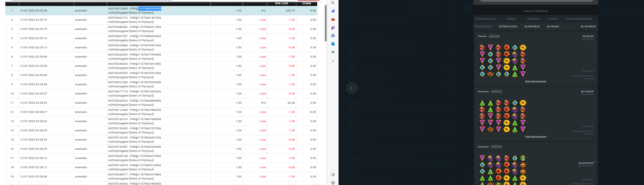Open the Edge sidebar search icon

tap(333, 3)
